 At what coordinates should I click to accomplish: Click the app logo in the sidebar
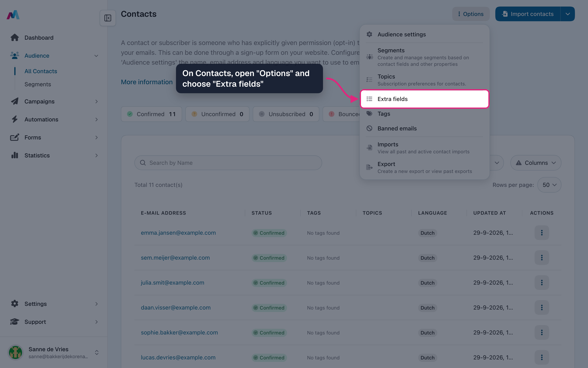tap(13, 15)
